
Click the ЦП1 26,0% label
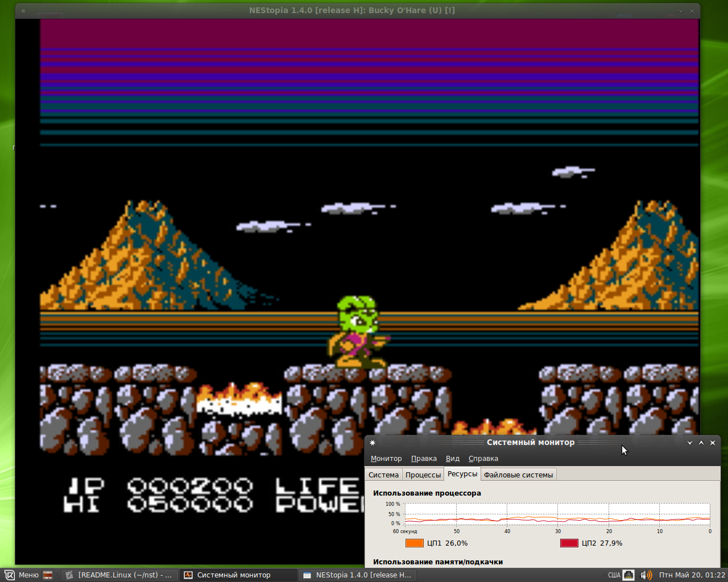click(448, 543)
